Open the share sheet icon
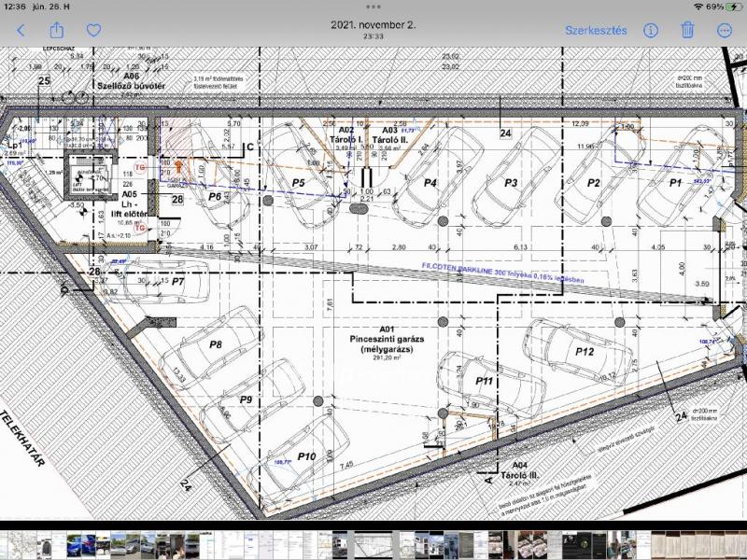 [x=57, y=30]
